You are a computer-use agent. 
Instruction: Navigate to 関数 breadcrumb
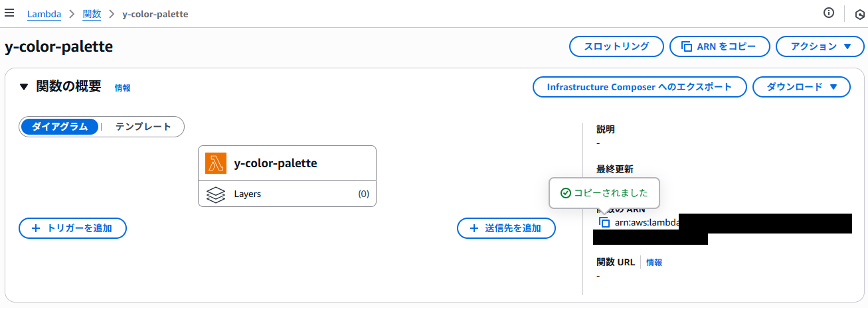(92, 14)
